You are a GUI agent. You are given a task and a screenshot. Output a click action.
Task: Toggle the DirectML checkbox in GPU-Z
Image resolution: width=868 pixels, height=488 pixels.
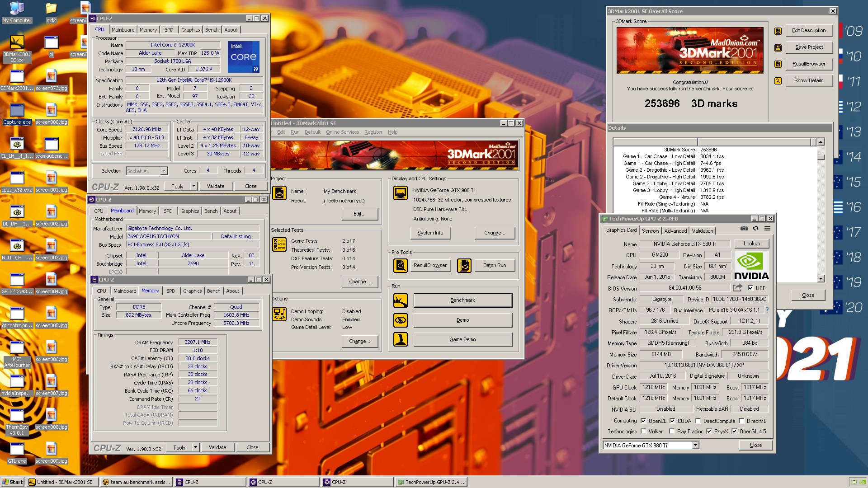741,421
